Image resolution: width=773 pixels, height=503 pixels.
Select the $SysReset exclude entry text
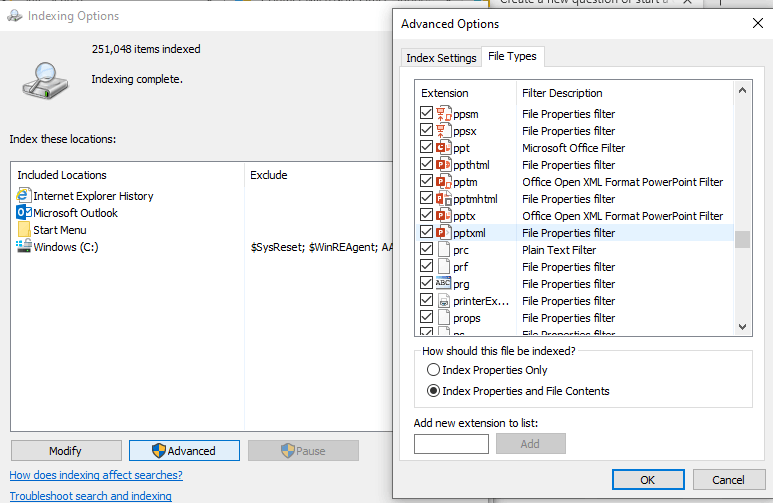point(278,247)
